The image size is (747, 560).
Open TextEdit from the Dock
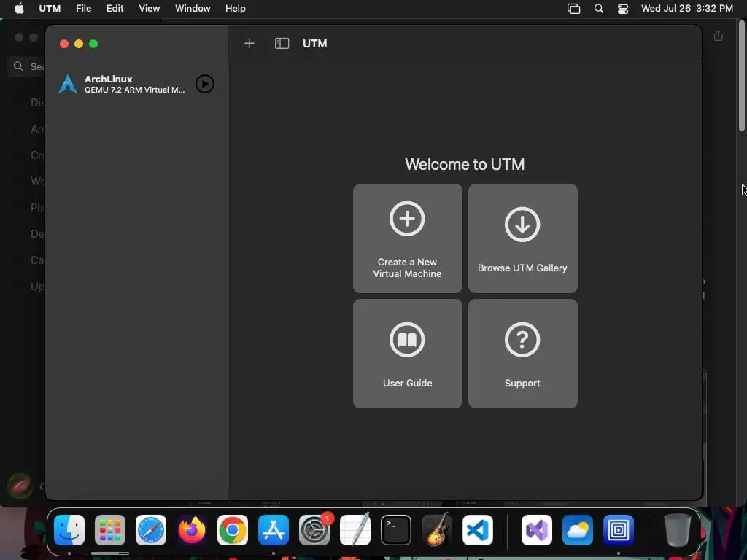click(355, 530)
